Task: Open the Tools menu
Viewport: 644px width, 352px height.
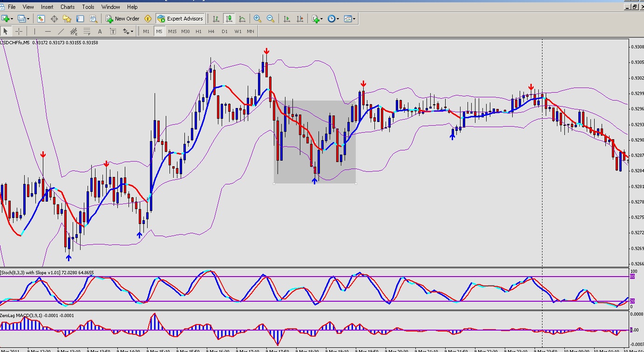Action: tap(88, 7)
